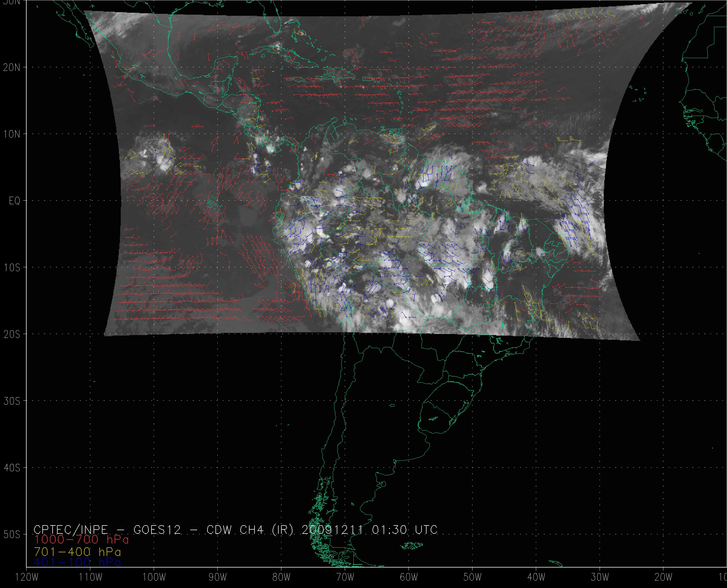The width and height of the screenshot is (727, 588).
Task: Click the 120W longitude axis label
Action: (x=27, y=577)
